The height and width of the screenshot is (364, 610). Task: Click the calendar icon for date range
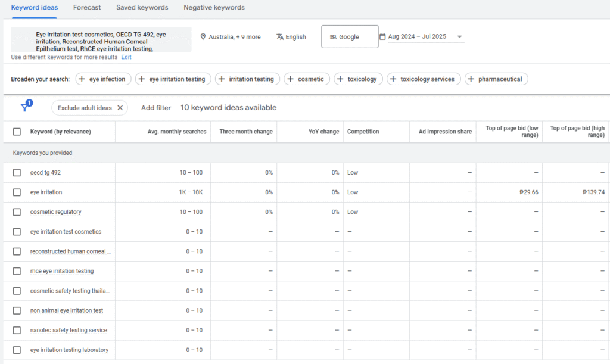point(383,36)
